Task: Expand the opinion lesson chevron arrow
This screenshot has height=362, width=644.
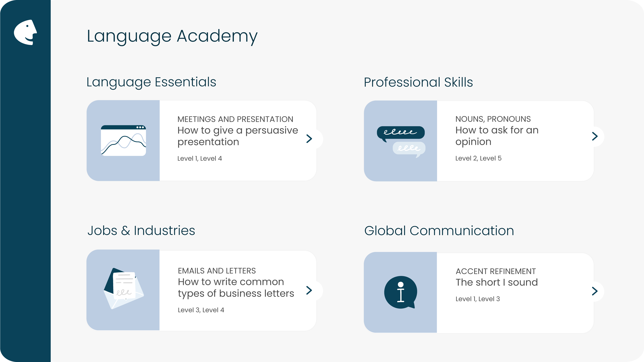Action: (x=594, y=136)
